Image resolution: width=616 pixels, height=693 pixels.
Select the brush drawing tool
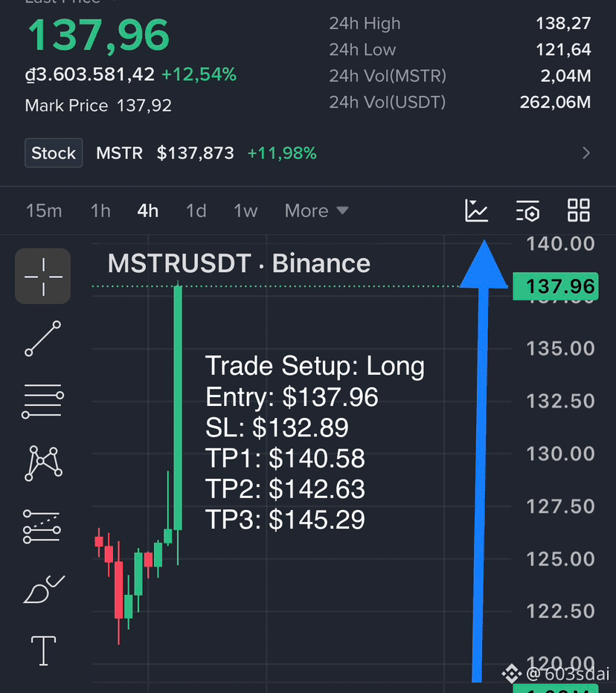pos(43,589)
